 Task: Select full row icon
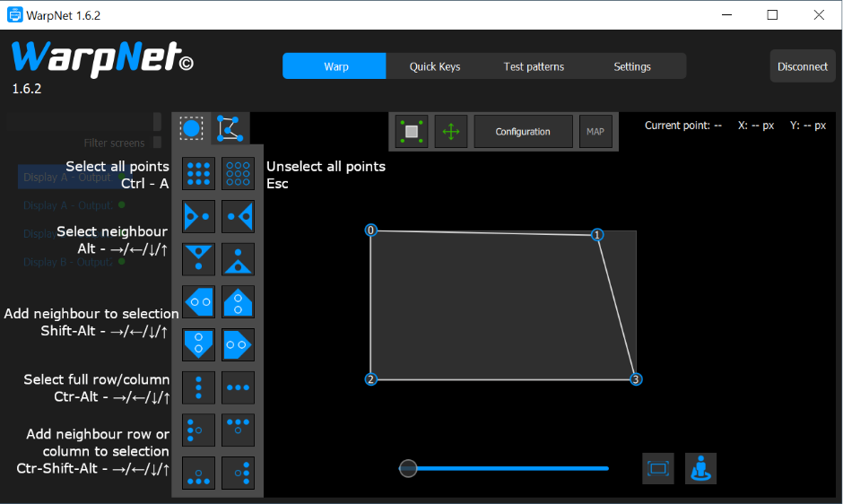pos(239,387)
